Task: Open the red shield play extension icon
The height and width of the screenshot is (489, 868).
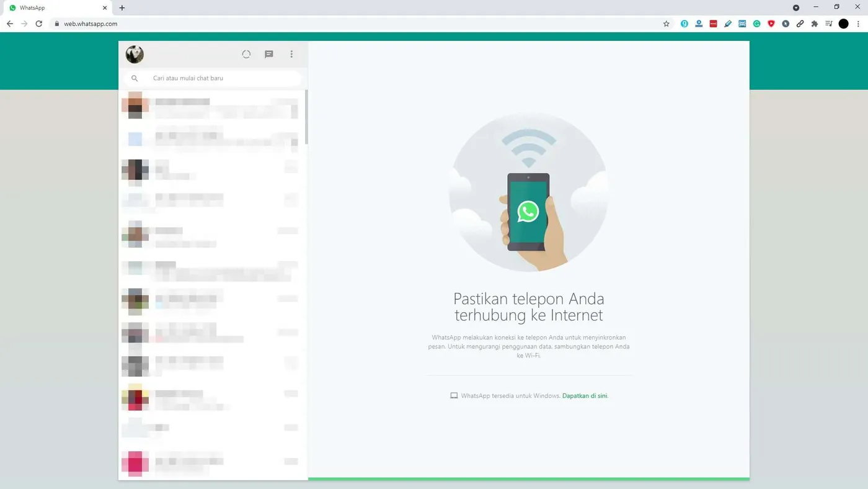Action: (771, 24)
